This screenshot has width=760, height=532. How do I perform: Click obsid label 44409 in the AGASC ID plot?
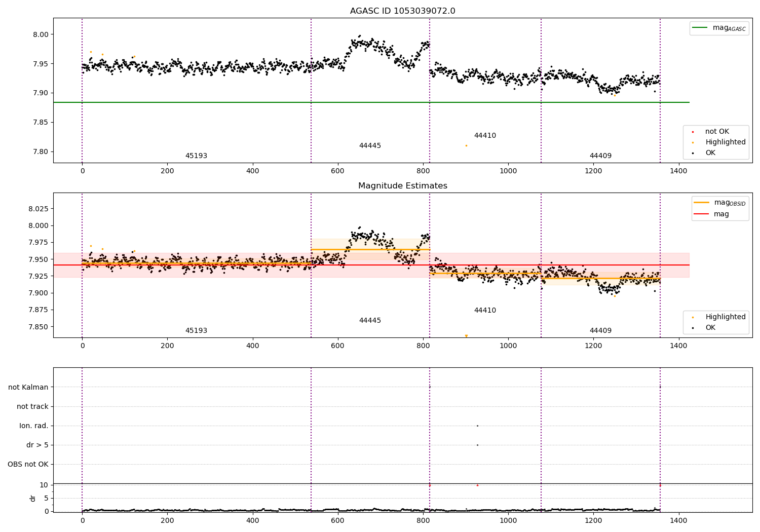pos(600,156)
